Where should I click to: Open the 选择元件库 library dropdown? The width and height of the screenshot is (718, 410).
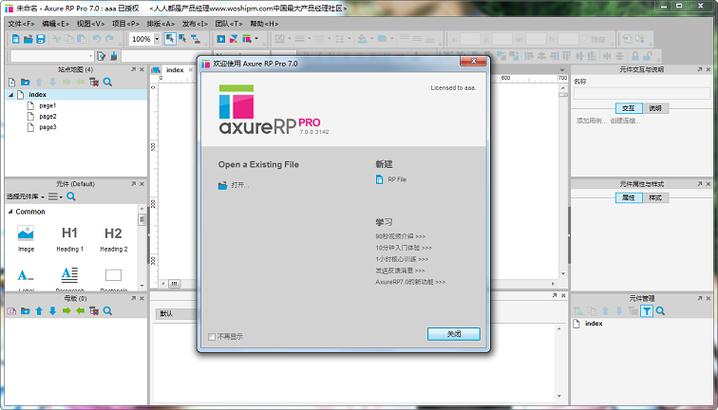pos(26,197)
